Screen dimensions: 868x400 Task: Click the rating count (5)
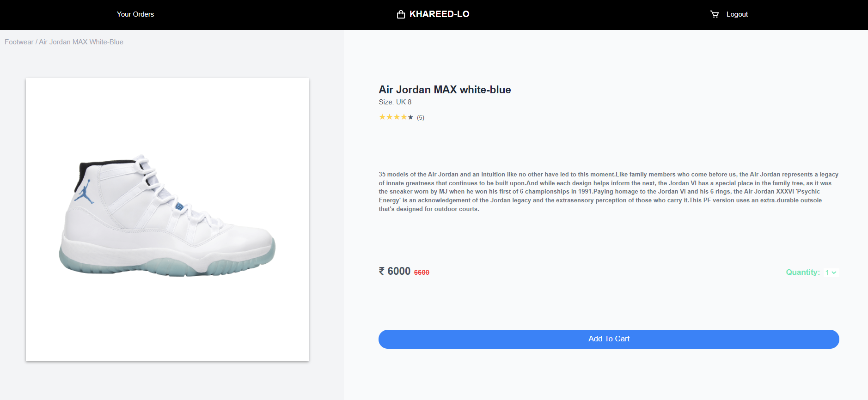[421, 117]
